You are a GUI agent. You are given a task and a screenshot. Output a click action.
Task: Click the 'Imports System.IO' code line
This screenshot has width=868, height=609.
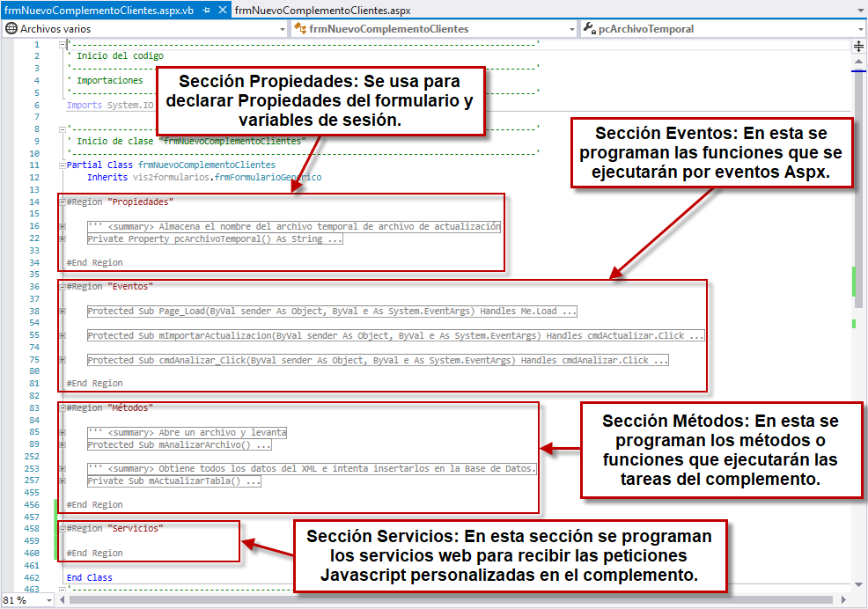tap(110, 105)
